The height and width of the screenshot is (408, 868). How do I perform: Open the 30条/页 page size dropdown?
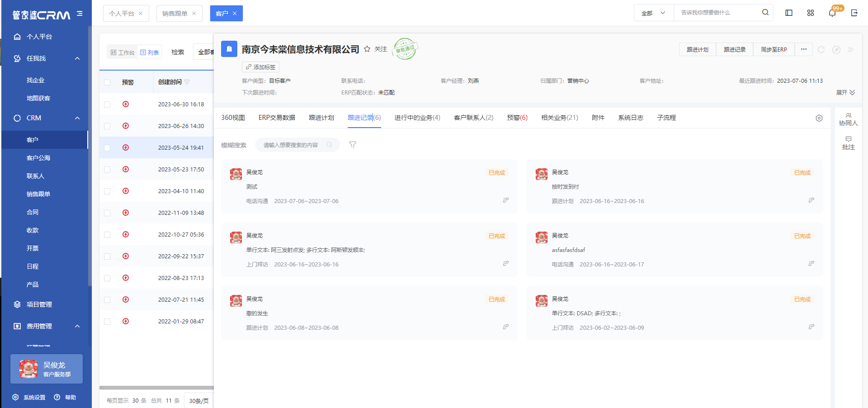click(199, 401)
